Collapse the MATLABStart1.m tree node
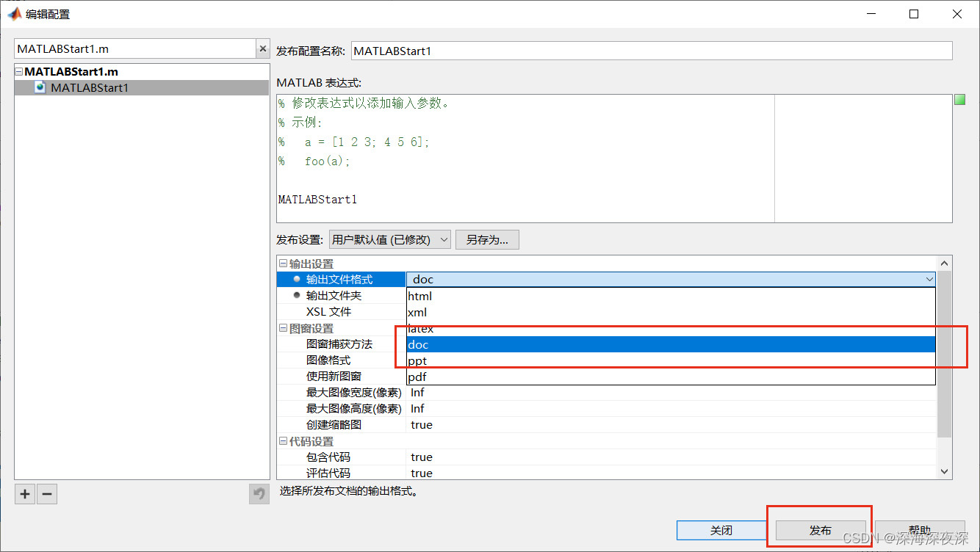 19,72
